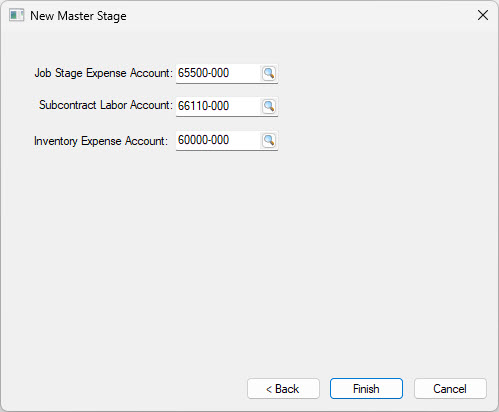Open lookup for Inventory Expense Account

click(x=269, y=140)
